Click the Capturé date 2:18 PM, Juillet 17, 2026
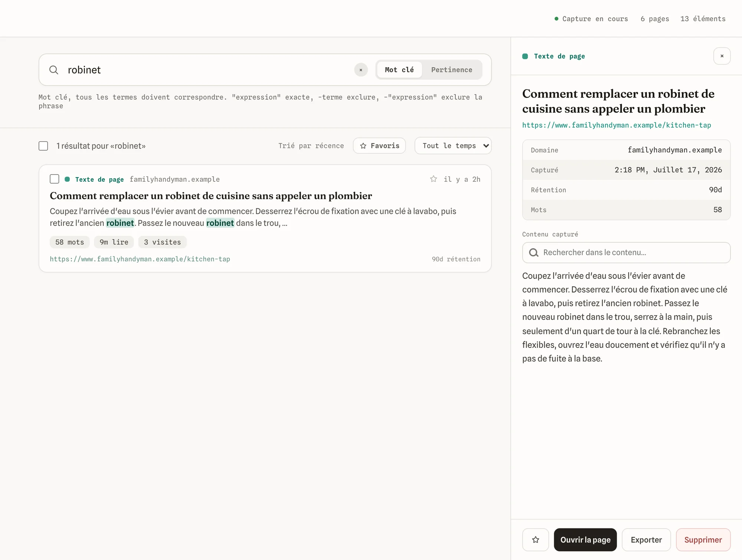The width and height of the screenshot is (742, 560). pos(668,170)
